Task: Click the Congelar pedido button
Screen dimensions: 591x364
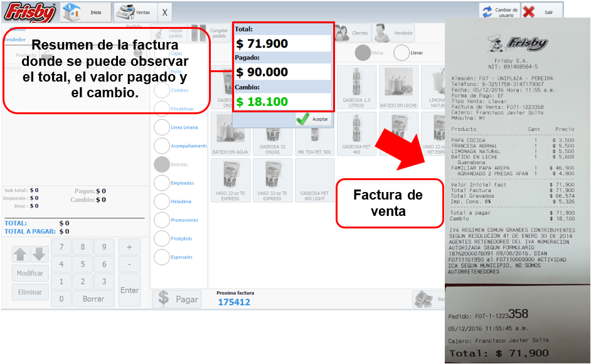Action: (210, 33)
